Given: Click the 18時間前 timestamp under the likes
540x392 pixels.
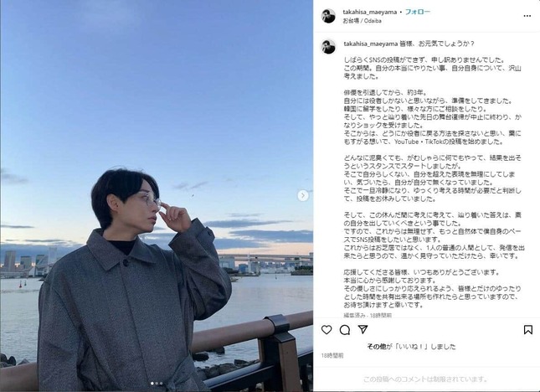Looking at the screenshot, I should click(332, 355).
